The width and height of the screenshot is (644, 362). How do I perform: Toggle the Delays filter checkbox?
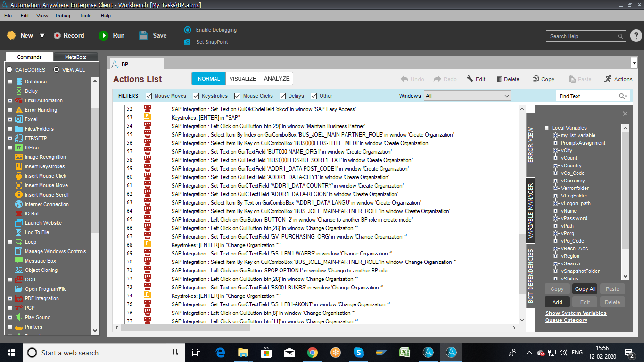283,96
